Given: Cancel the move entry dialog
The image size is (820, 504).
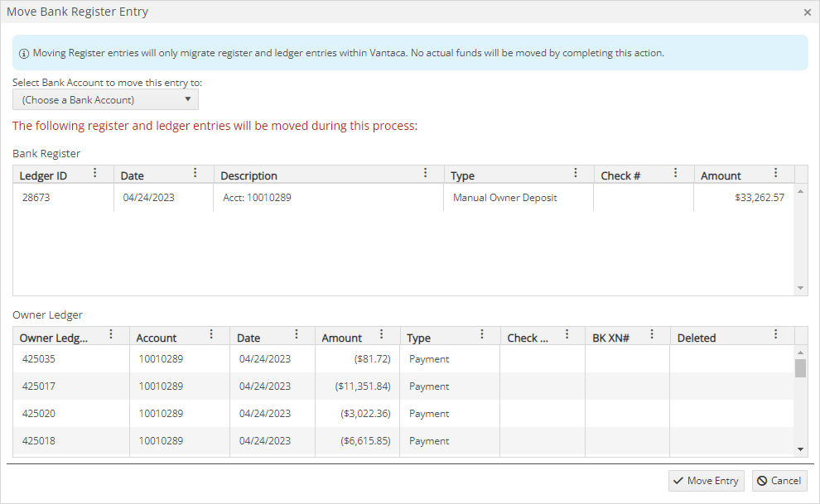Looking at the screenshot, I should click(x=779, y=480).
